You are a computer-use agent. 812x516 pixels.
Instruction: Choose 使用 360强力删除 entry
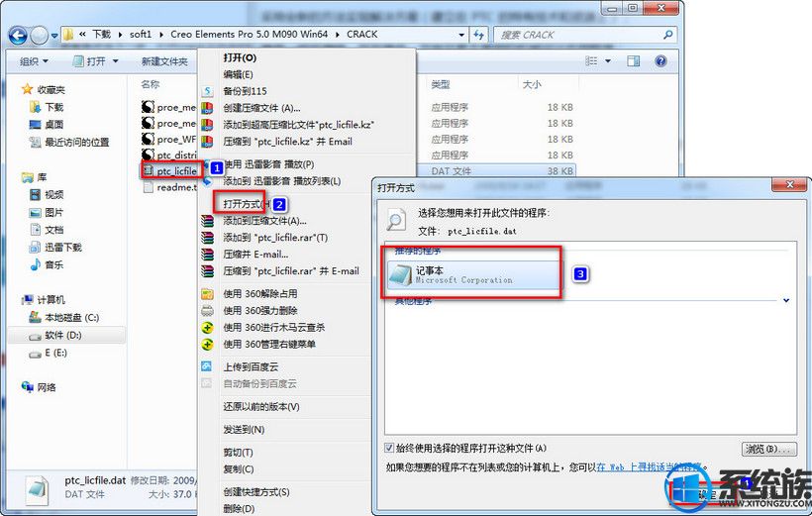pos(260,310)
